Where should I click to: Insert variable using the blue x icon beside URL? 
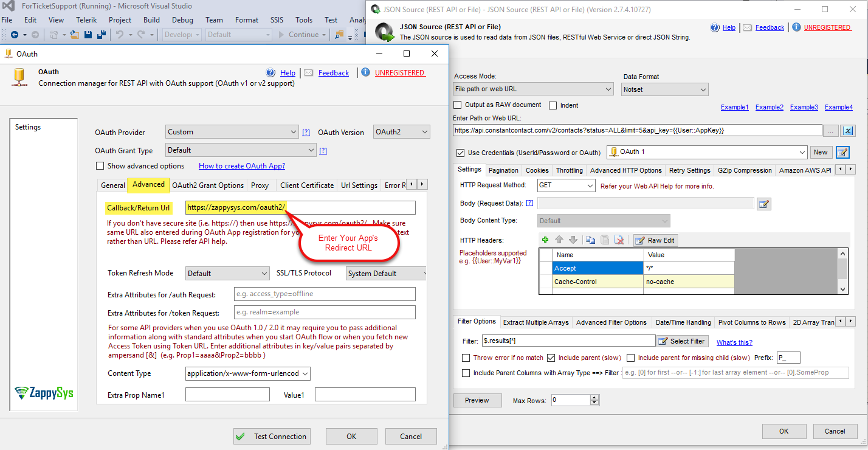(x=849, y=130)
